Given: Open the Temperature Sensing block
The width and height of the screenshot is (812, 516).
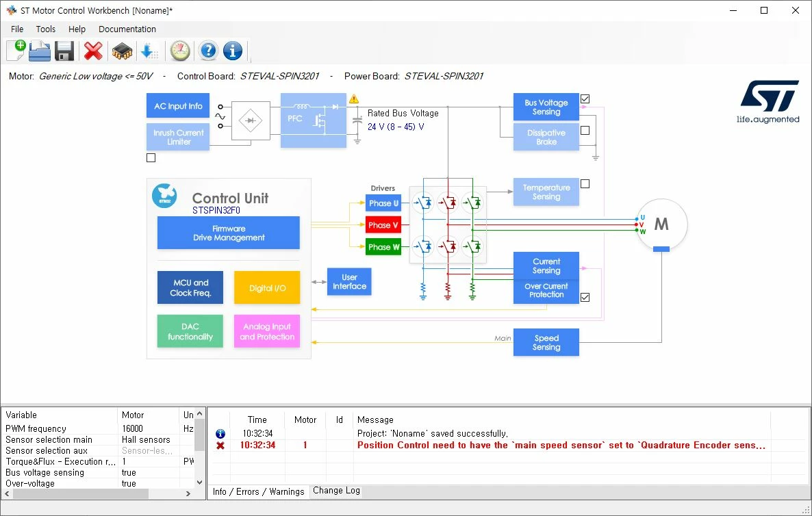Looking at the screenshot, I should click(x=546, y=192).
